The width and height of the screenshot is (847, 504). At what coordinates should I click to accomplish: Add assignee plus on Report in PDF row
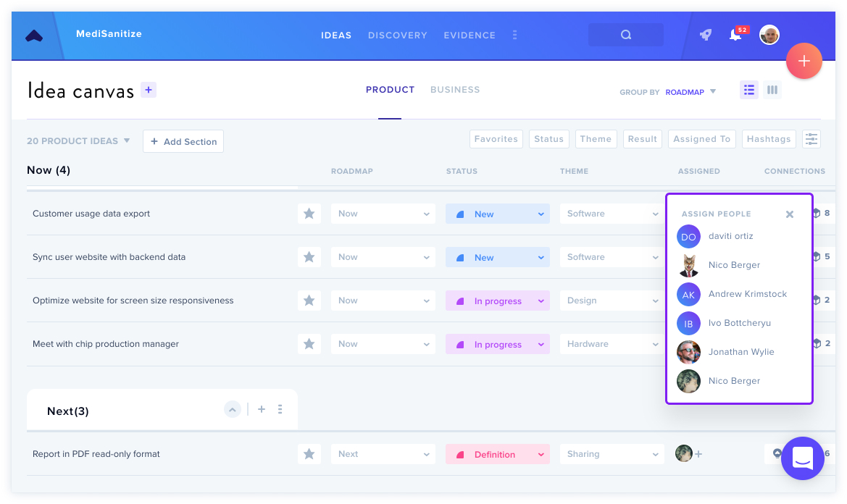698,454
